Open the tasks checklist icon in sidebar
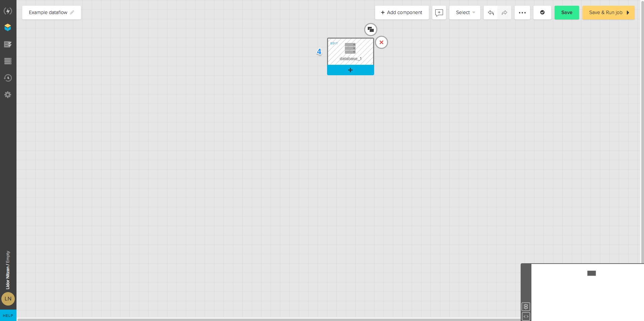Screen dimensions: 644x321 tap(8, 44)
